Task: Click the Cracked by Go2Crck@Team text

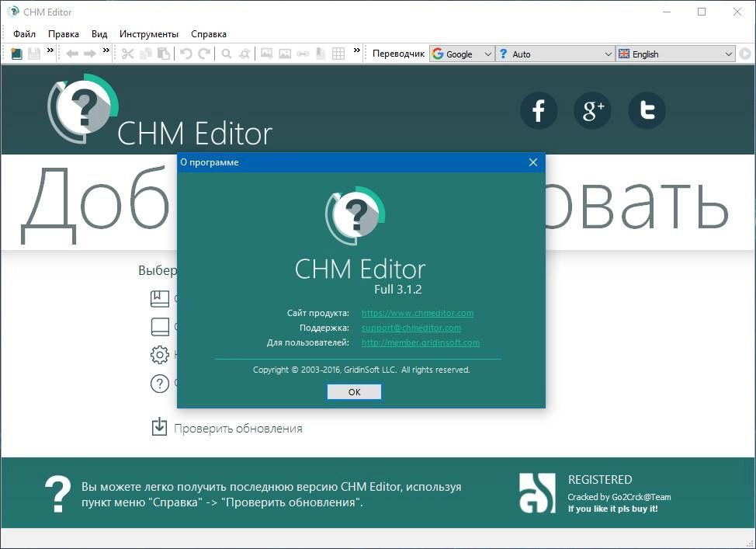Action: click(619, 497)
